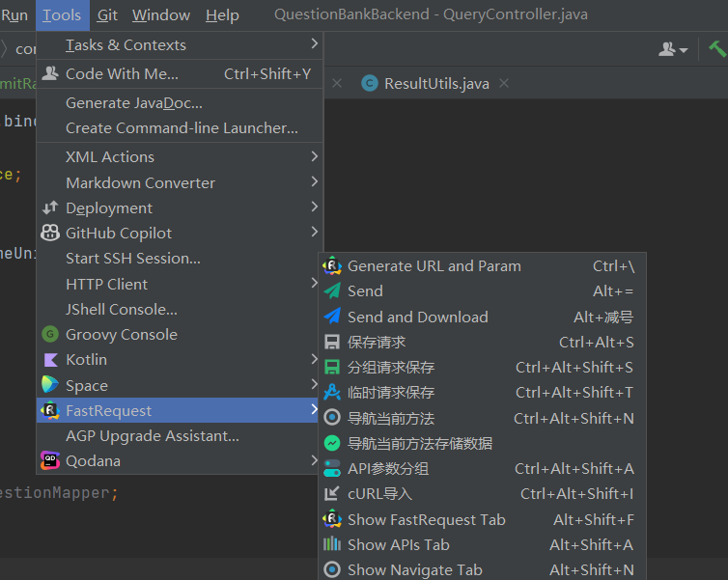Click the green 分组请求保存 save icon

click(x=332, y=367)
